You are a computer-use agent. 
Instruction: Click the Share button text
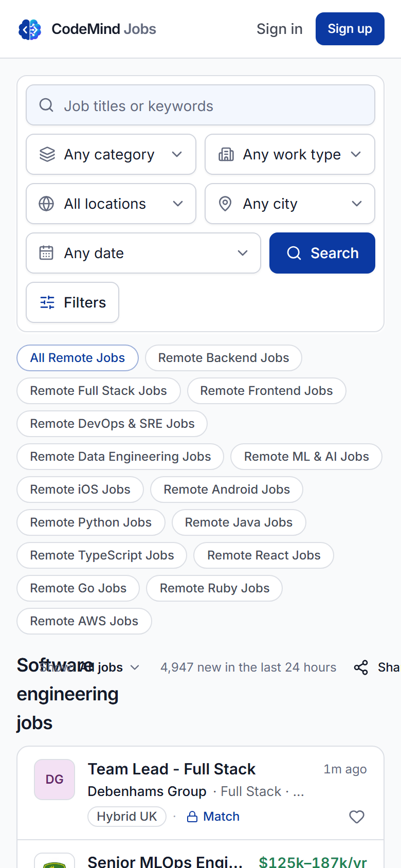(x=389, y=667)
